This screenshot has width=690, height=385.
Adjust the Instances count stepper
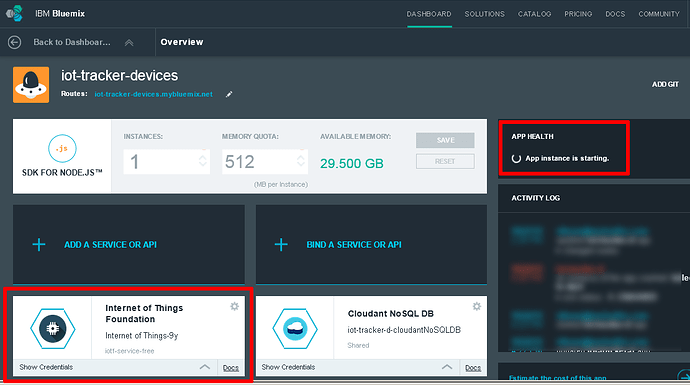[x=202, y=161]
